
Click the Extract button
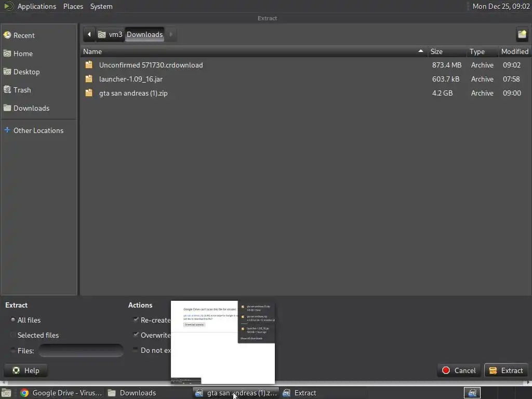point(506,370)
